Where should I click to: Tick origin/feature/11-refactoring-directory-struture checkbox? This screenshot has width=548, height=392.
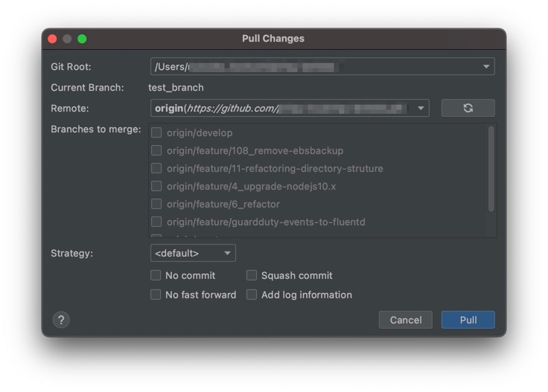coord(156,169)
